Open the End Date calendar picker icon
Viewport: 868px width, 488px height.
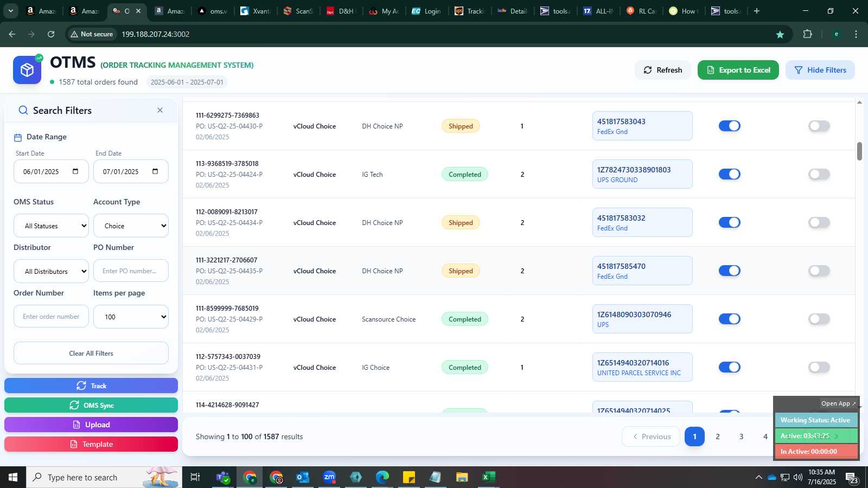click(x=155, y=171)
